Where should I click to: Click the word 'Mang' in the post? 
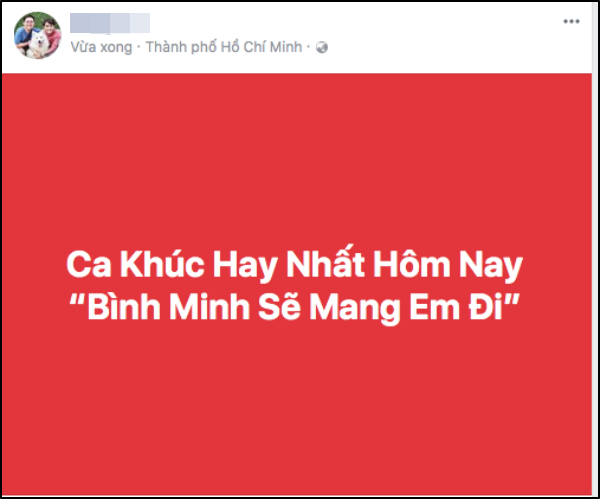354,308
